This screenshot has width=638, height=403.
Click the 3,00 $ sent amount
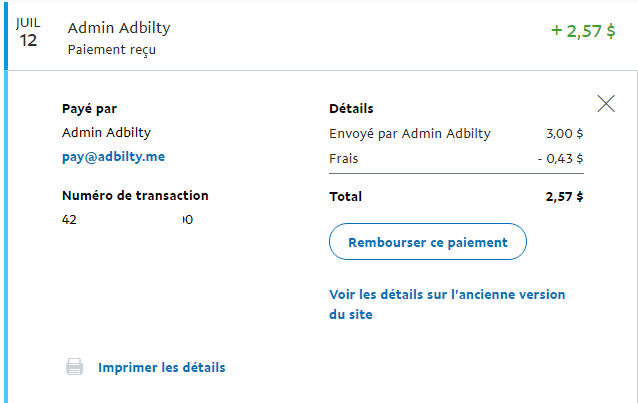tap(565, 134)
